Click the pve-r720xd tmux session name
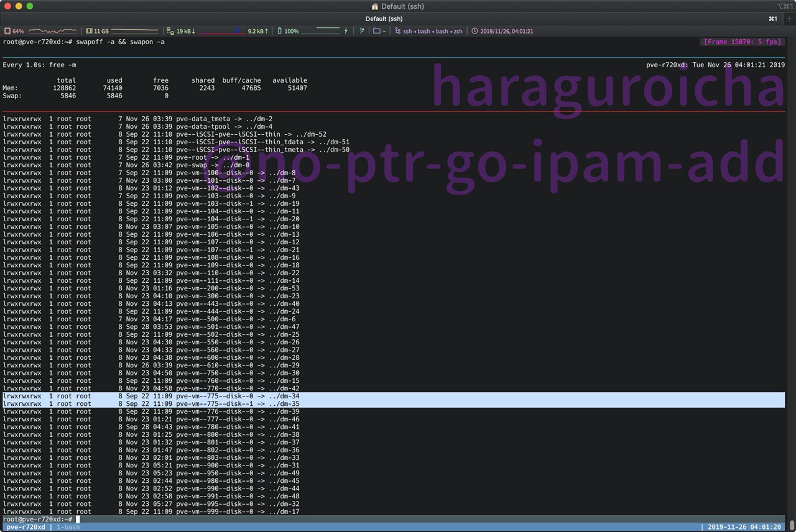This screenshot has height=532, width=796. 25,527
